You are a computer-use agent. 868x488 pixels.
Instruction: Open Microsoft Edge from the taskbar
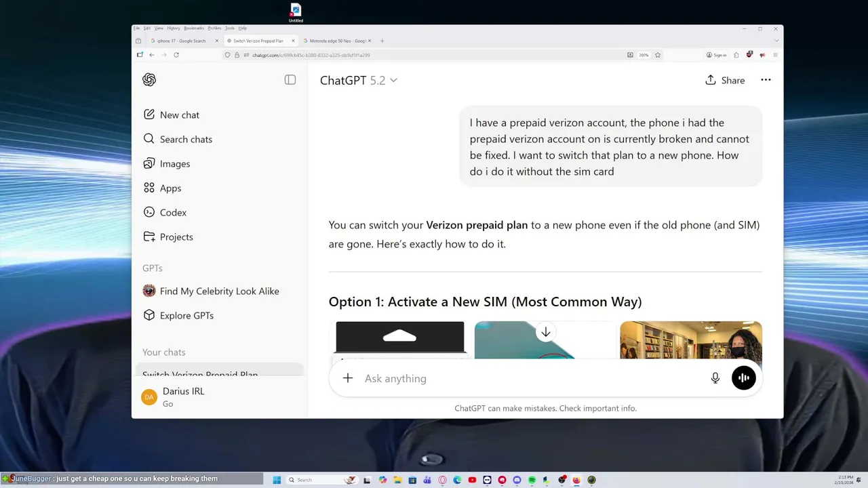458,480
